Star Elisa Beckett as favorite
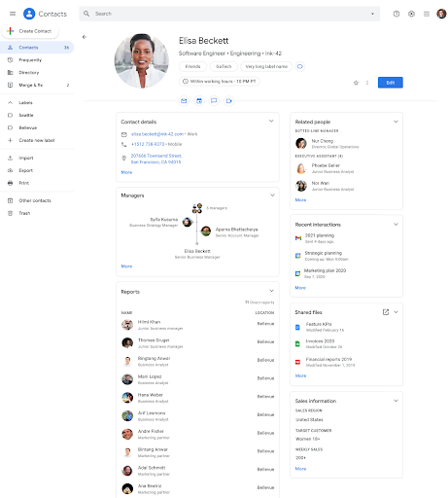This screenshot has height=498, width=448. coord(356,83)
